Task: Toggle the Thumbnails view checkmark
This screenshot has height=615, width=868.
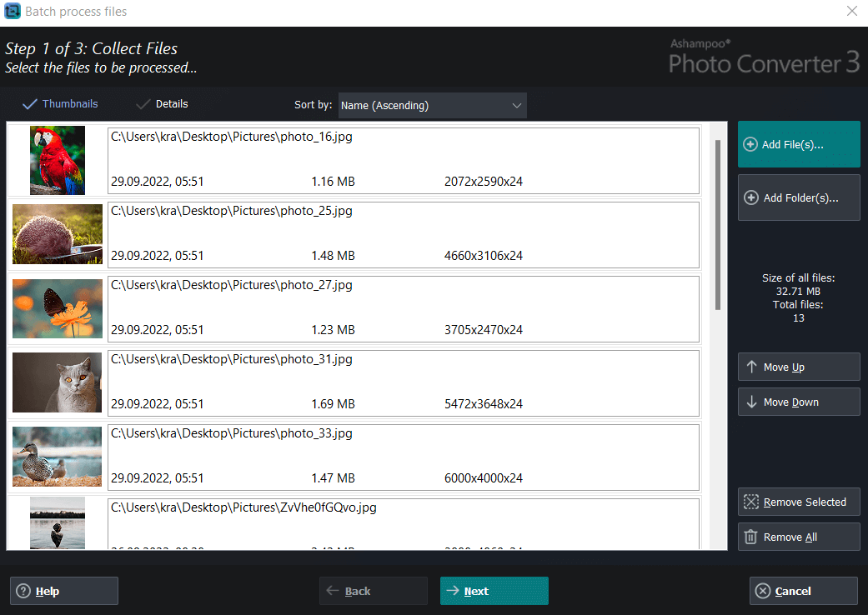Action: 31,103
